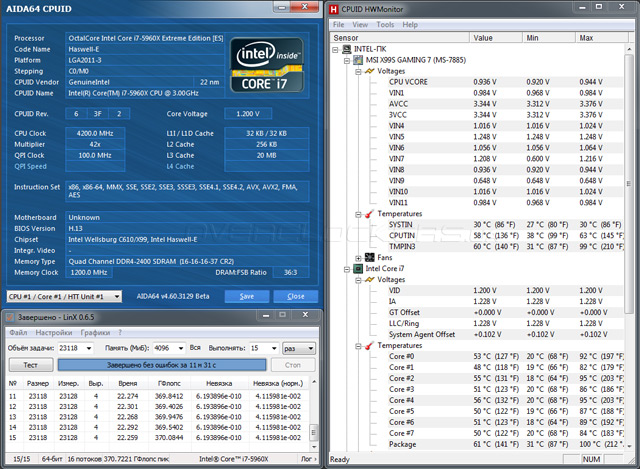Viewport: 640px width, 469px height.
Task: Select LinX result row number 11
Action: 157,396
